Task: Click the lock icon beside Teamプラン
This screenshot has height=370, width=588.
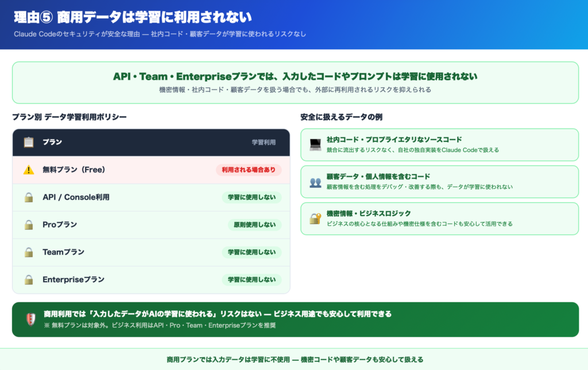Action: 29,252
